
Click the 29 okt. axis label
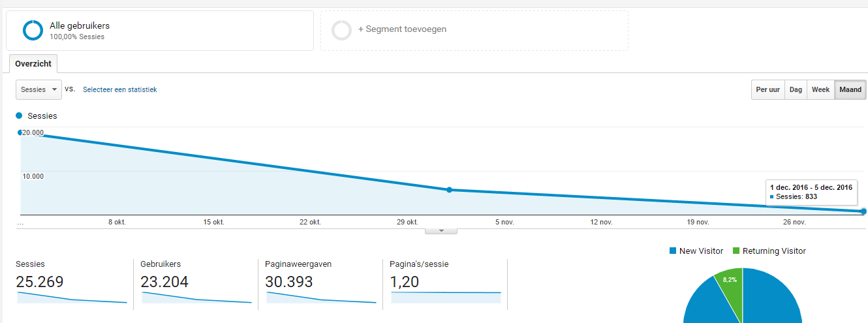(x=407, y=223)
